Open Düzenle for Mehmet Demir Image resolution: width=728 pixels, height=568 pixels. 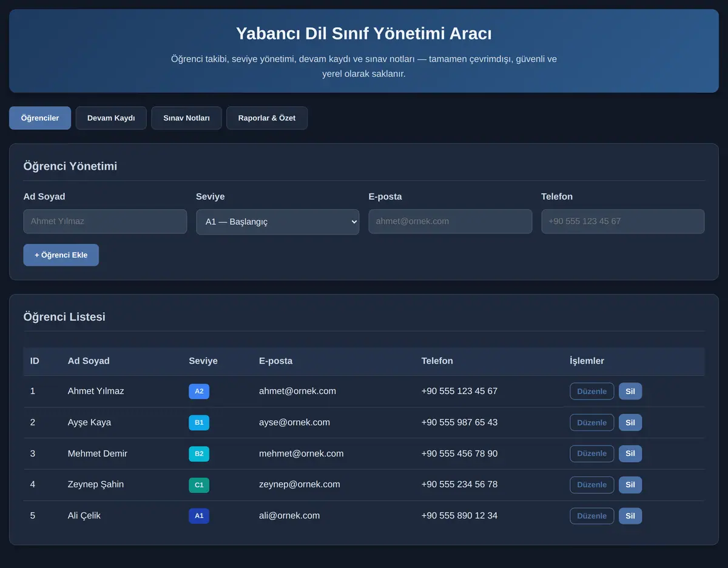tap(592, 453)
